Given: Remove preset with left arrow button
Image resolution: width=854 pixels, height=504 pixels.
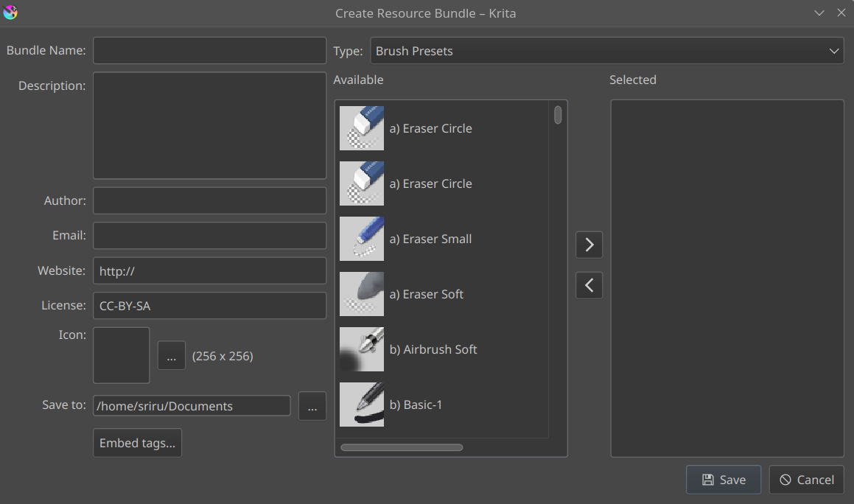Looking at the screenshot, I should pos(589,285).
